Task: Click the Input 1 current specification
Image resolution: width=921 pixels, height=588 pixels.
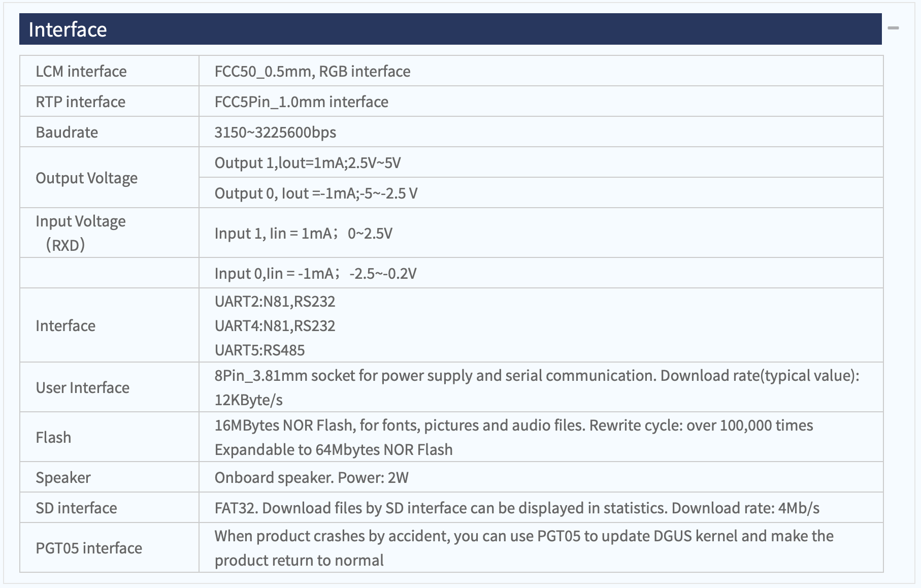Action: pyautogui.click(x=303, y=233)
